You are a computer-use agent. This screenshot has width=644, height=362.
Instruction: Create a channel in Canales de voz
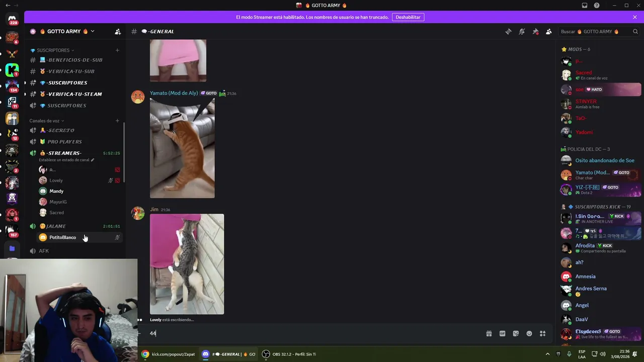(x=117, y=121)
